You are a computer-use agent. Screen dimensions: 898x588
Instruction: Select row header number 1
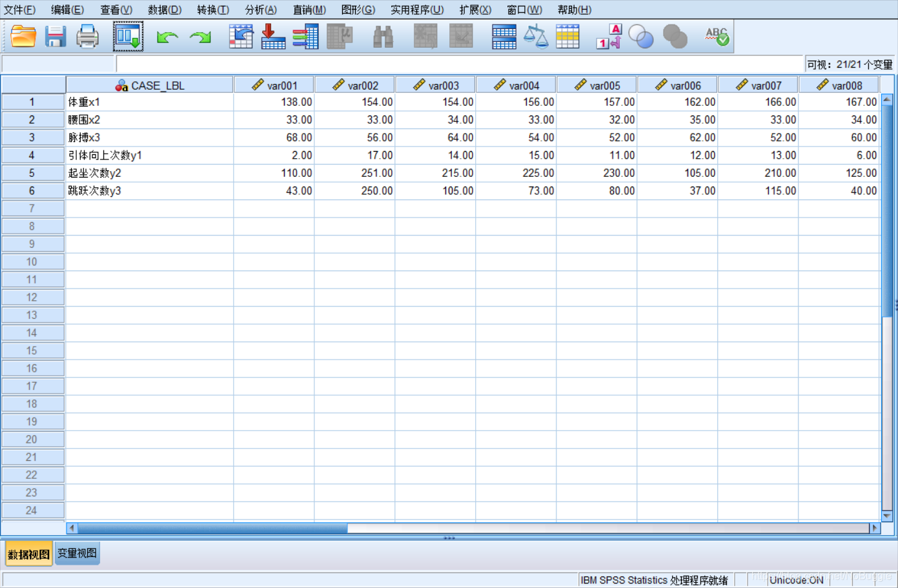coord(32,102)
